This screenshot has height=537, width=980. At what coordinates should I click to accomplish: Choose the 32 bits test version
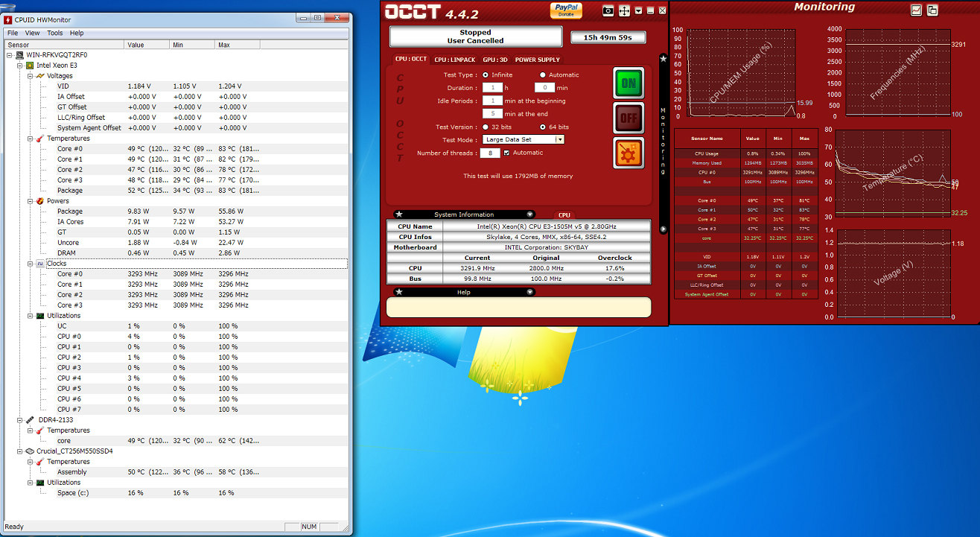486,127
